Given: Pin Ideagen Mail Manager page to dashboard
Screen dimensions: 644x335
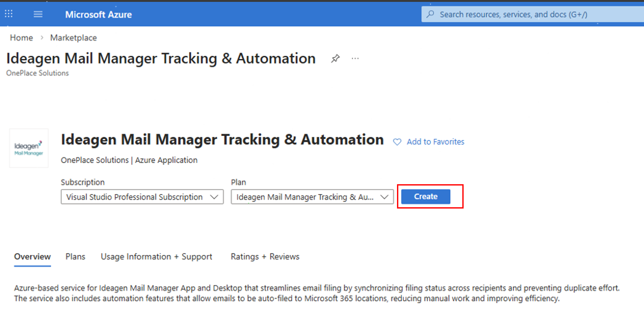Looking at the screenshot, I should pyautogui.click(x=335, y=59).
